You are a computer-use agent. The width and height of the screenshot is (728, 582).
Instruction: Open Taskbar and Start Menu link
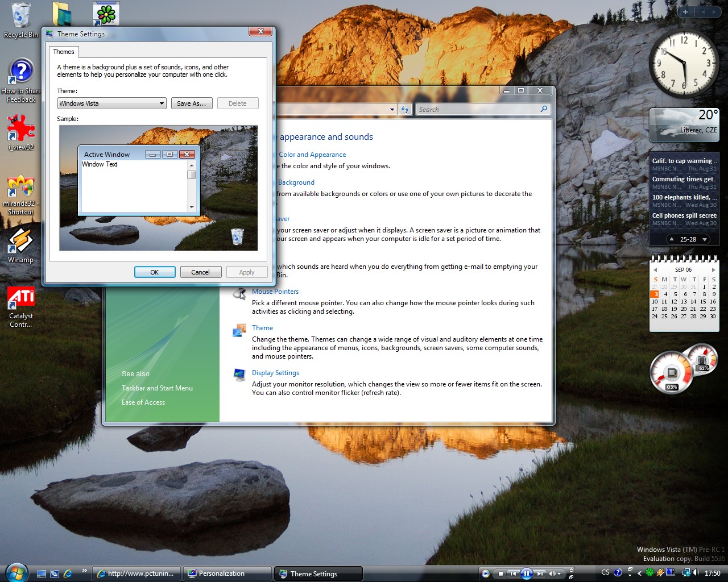click(157, 388)
